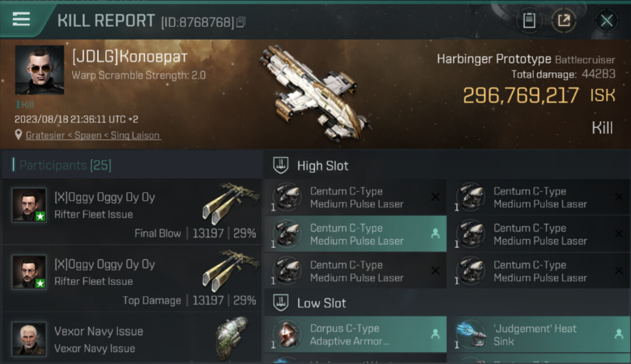Click the clipboard icon at top right
The height and width of the screenshot is (364, 631).
(x=529, y=21)
